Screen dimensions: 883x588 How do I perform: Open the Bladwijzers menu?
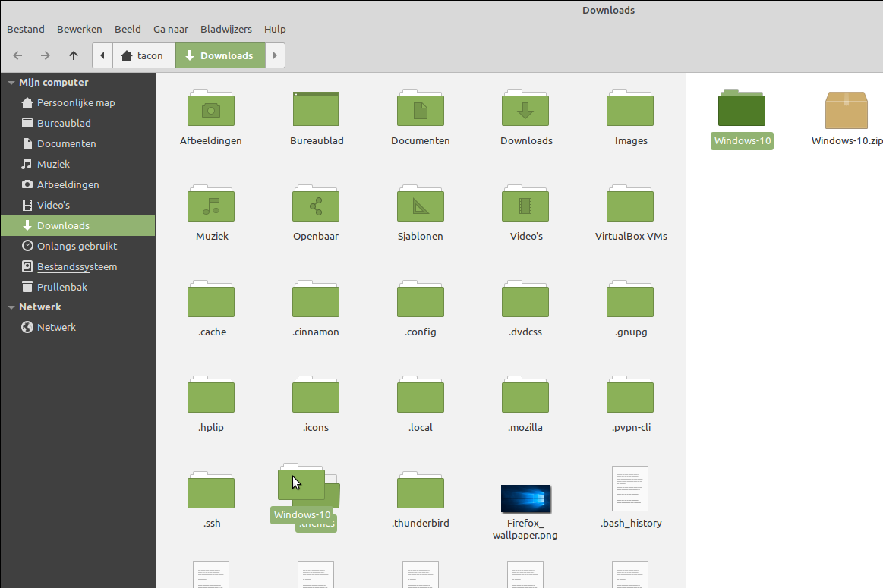pyautogui.click(x=226, y=29)
